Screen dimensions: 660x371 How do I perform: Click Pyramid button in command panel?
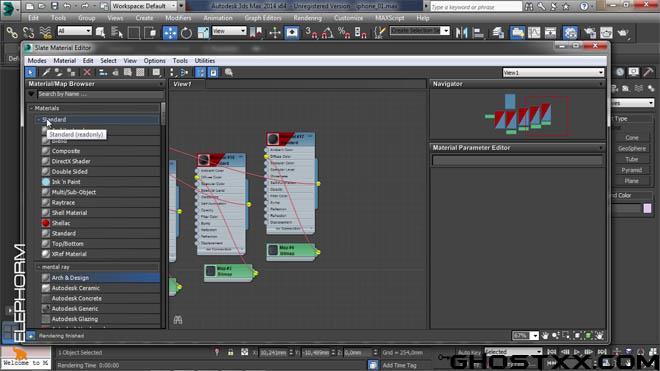[x=631, y=170]
